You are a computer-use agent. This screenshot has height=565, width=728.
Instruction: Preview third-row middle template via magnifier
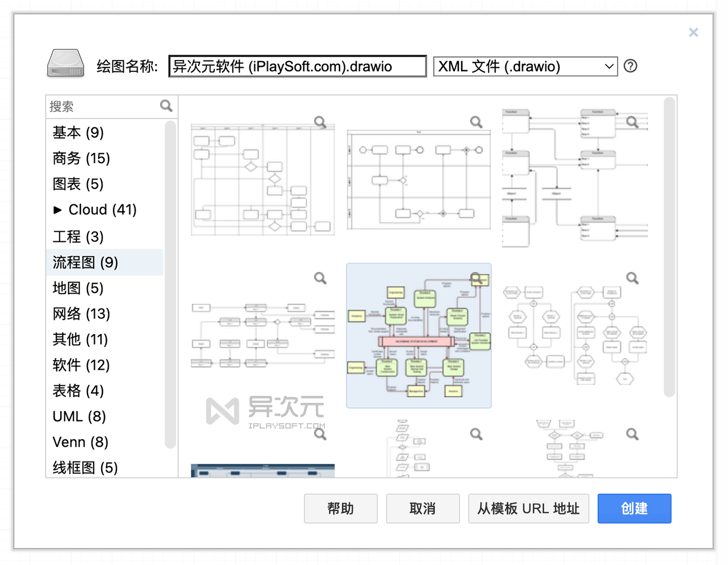(476, 434)
